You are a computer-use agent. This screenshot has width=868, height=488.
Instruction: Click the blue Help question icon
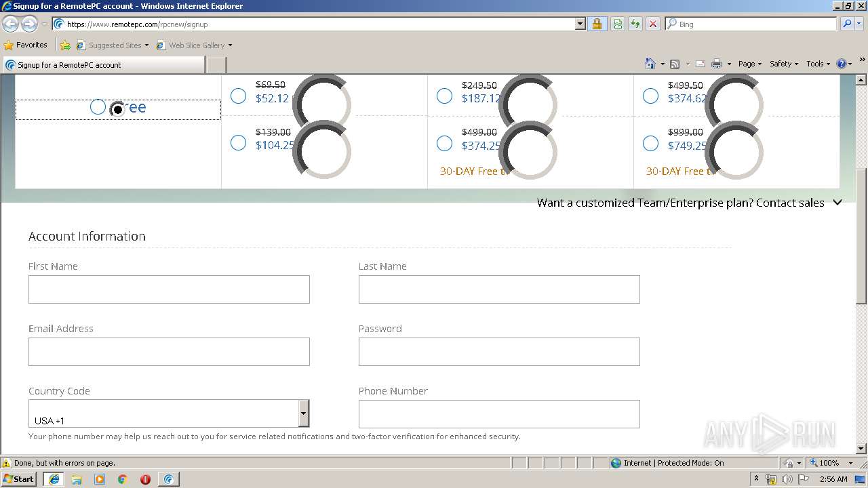coord(842,64)
